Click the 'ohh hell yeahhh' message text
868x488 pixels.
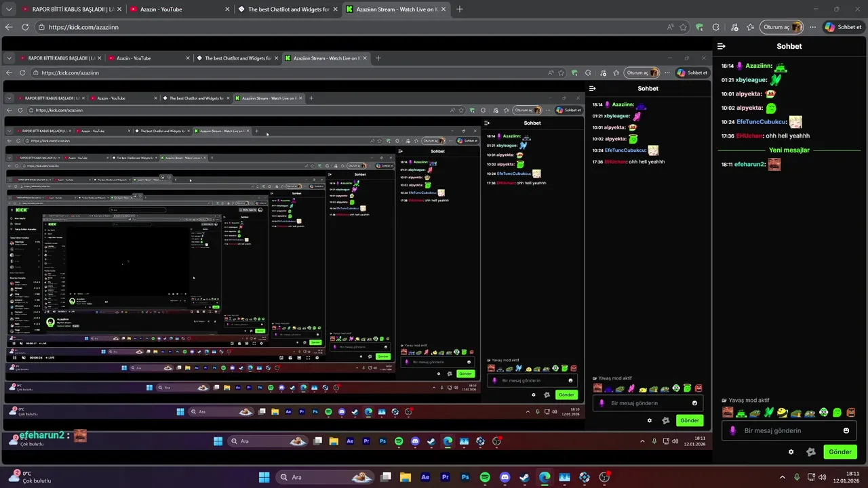click(x=788, y=136)
